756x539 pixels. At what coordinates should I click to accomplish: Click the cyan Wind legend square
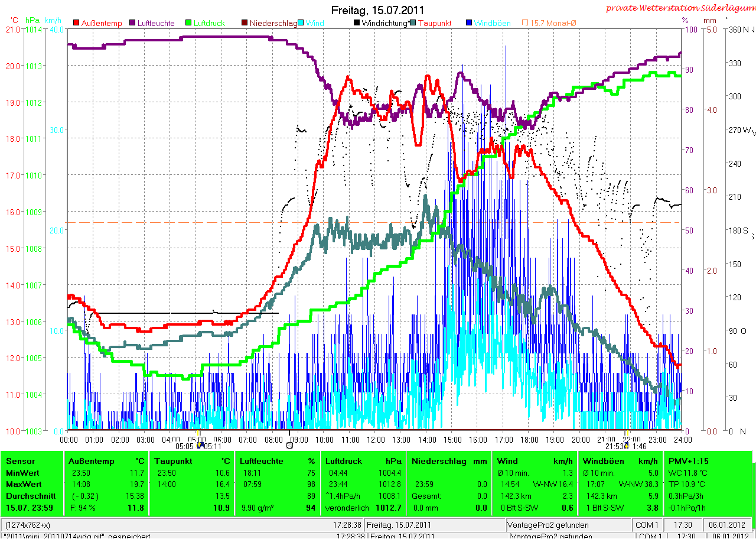coord(302,23)
